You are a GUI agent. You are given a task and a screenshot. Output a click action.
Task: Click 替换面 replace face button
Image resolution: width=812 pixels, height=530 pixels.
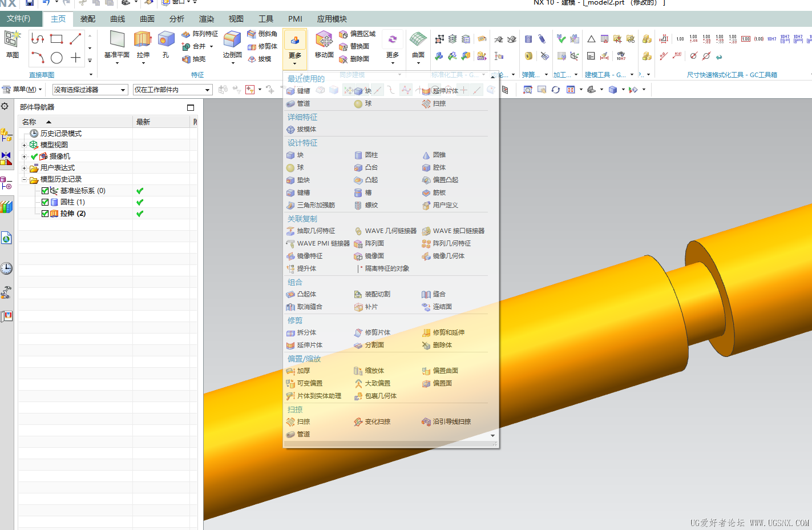[x=354, y=46]
